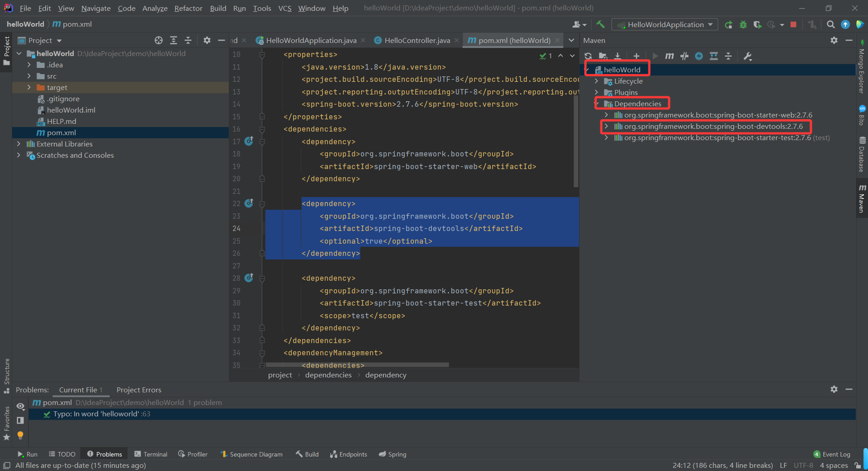
Task: Toggle Bito side panel
Action: click(x=862, y=116)
